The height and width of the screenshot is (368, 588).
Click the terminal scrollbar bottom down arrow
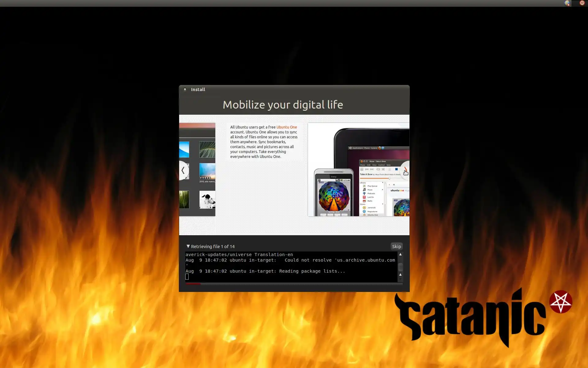click(x=400, y=279)
